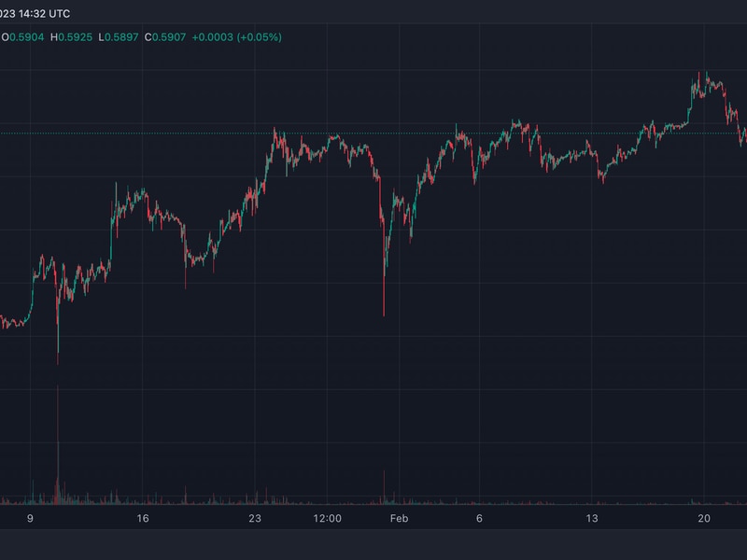Select the Feb label on time axis

tap(399, 518)
